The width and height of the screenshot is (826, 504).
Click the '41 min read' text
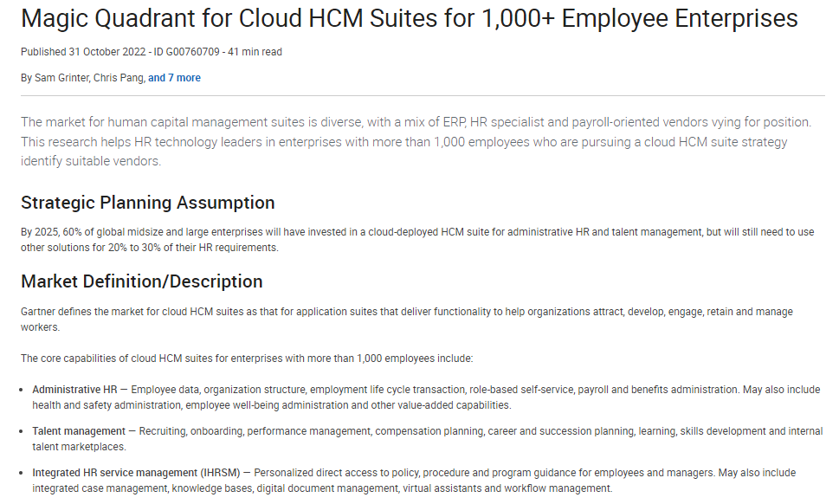255,52
